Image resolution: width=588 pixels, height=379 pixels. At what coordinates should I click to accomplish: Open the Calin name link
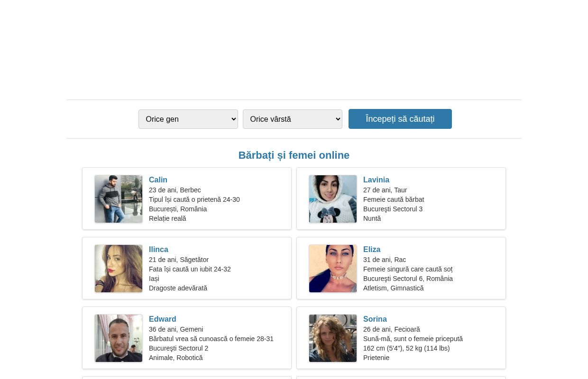[x=158, y=180]
